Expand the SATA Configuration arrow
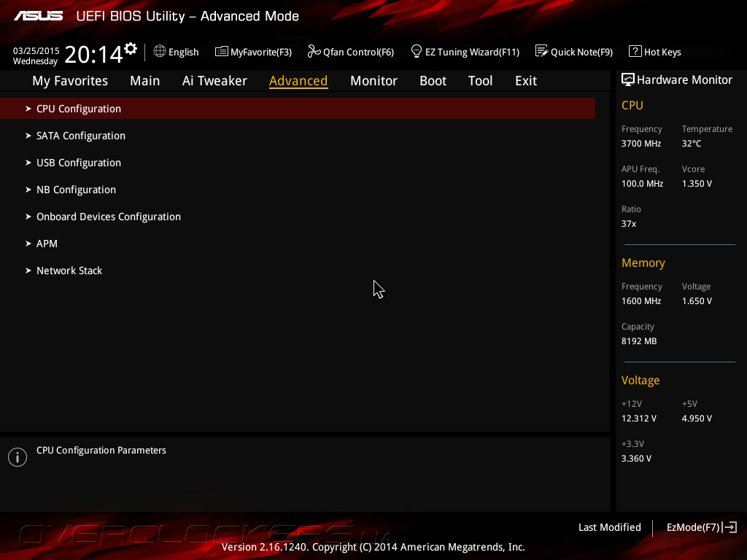 (x=28, y=136)
